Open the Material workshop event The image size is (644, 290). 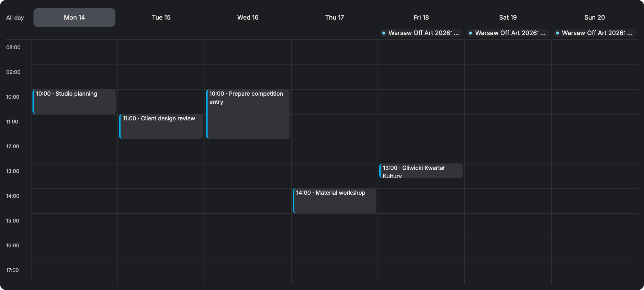[x=335, y=201]
